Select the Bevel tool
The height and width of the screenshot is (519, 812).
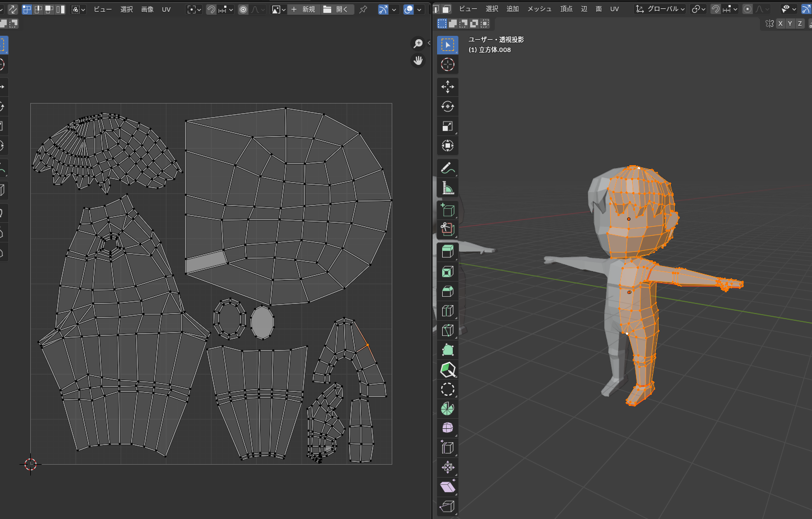click(447, 291)
